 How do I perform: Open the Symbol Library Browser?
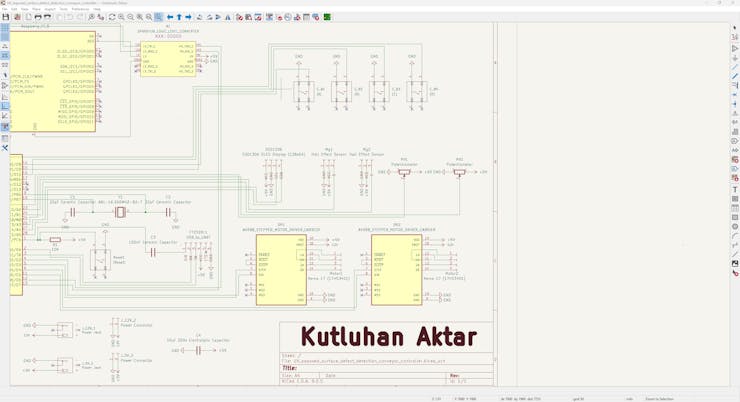pos(249,17)
